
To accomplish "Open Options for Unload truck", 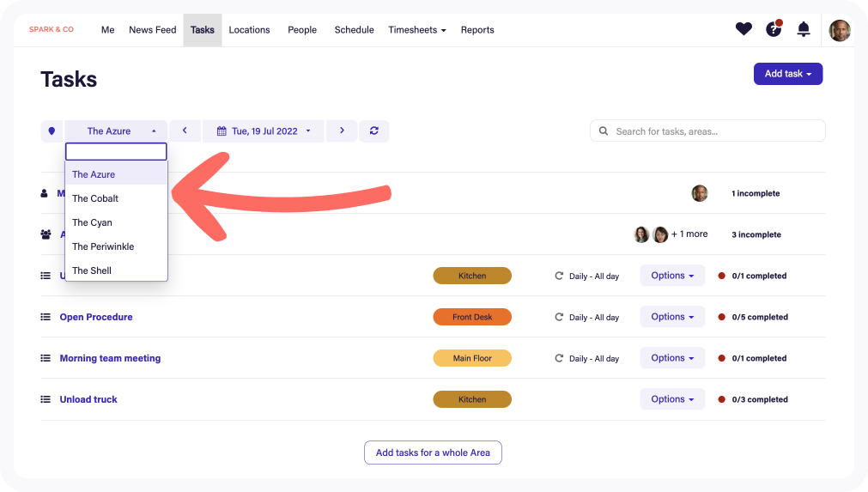I will click(672, 399).
